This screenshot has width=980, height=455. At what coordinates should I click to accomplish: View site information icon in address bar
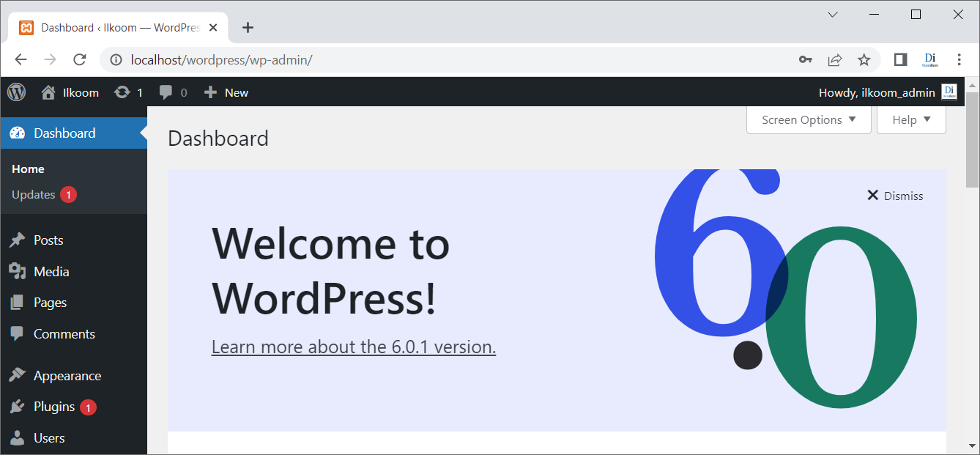click(116, 60)
